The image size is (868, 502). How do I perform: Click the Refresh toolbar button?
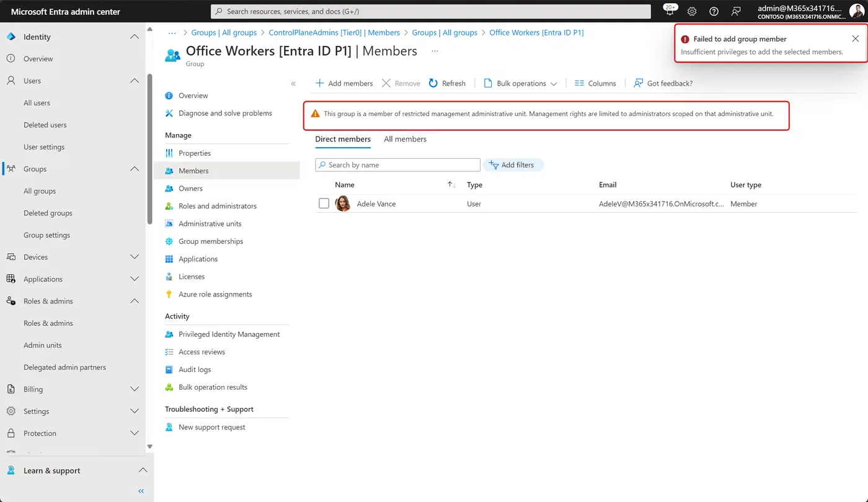pyautogui.click(x=447, y=83)
